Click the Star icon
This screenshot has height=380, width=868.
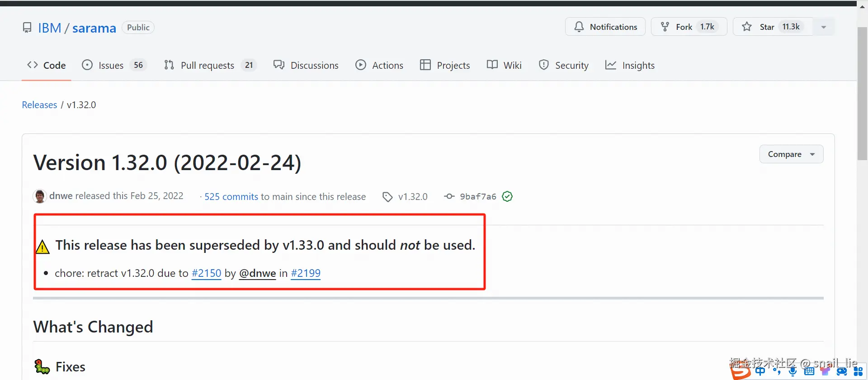[x=747, y=27]
